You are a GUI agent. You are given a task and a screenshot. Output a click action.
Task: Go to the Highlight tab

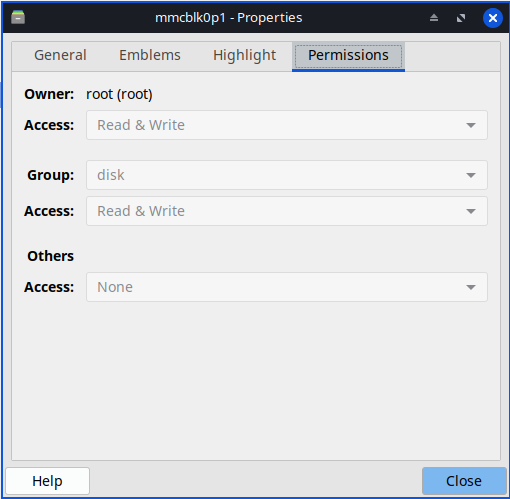(244, 55)
